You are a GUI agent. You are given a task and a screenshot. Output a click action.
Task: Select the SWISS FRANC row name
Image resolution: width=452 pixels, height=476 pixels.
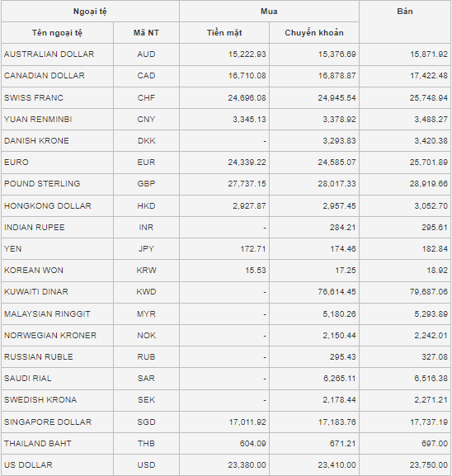point(34,97)
